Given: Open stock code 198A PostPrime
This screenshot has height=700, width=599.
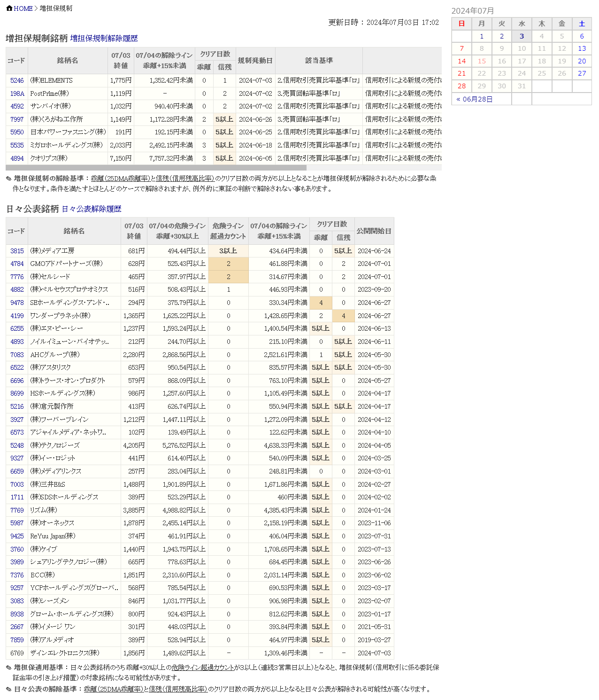Looking at the screenshot, I should coord(17,93).
